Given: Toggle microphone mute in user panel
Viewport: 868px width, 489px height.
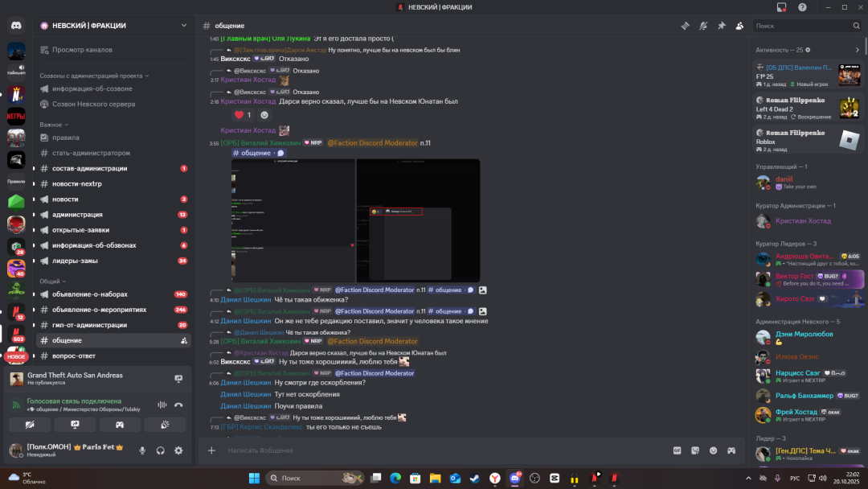Looking at the screenshot, I should (x=142, y=450).
